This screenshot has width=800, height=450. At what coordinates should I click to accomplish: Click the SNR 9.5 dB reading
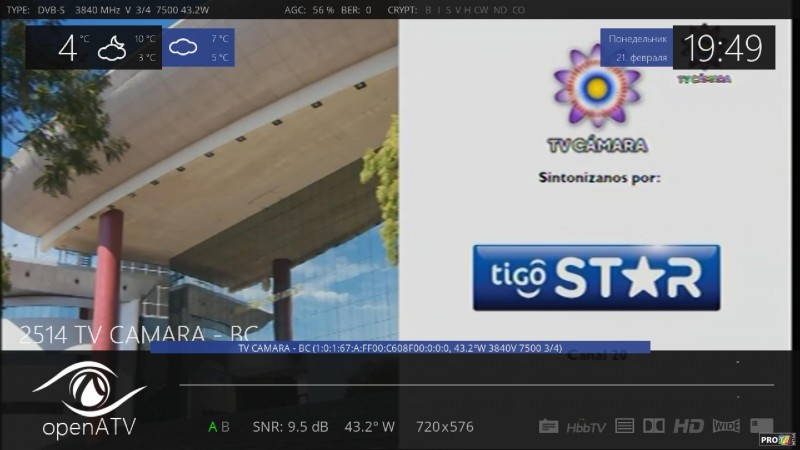pyautogui.click(x=290, y=427)
